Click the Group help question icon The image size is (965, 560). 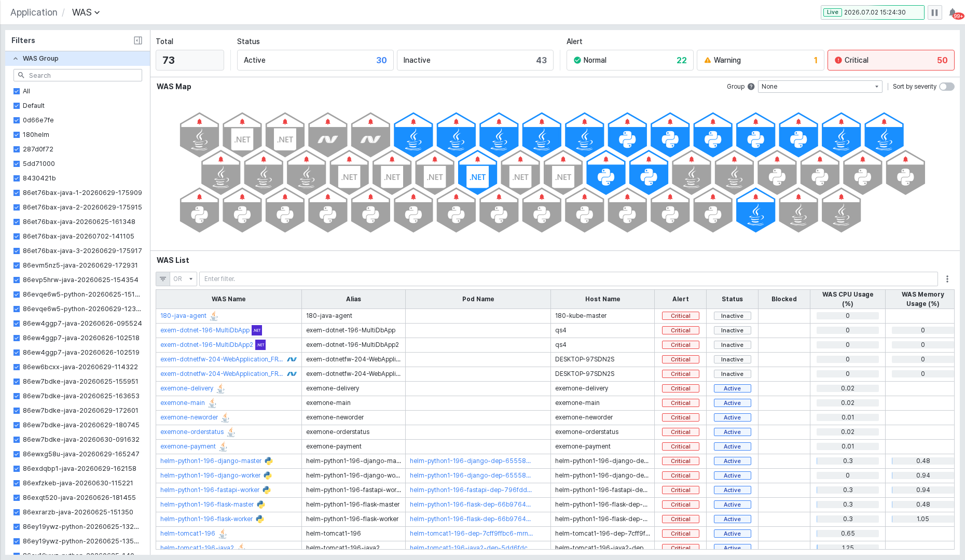pos(751,87)
